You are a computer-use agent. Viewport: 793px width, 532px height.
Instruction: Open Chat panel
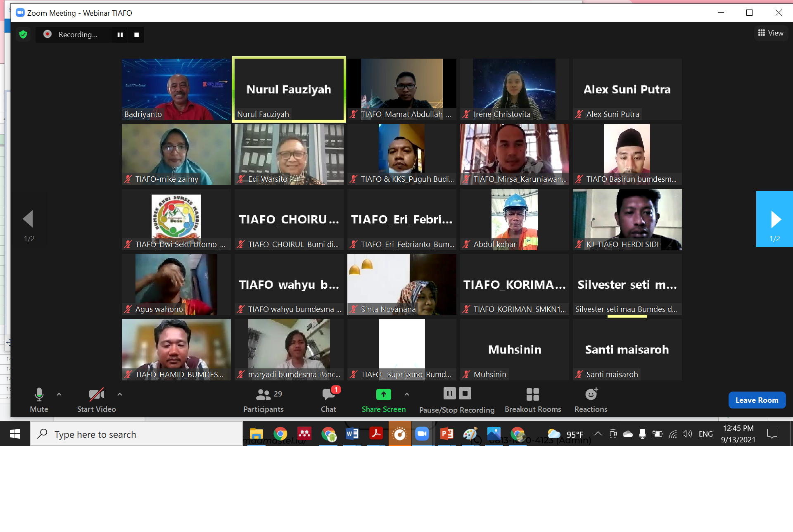point(329,400)
